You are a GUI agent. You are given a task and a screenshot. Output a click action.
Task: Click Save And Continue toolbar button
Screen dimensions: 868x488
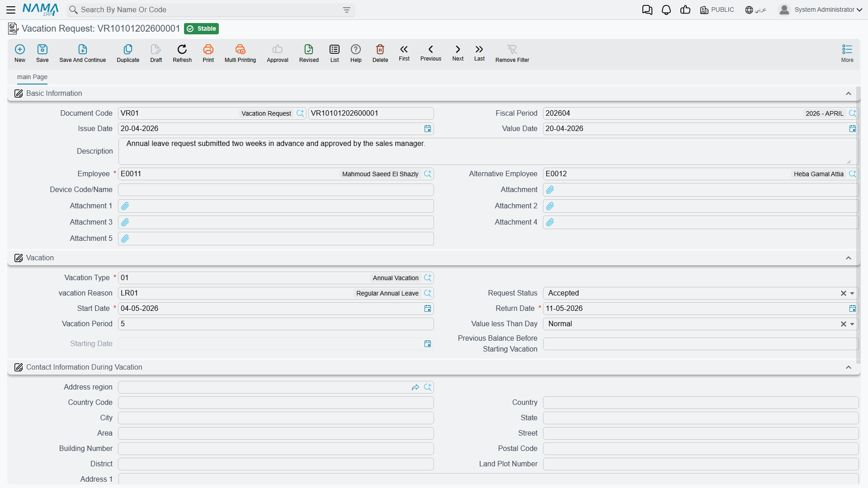(83, 53)
